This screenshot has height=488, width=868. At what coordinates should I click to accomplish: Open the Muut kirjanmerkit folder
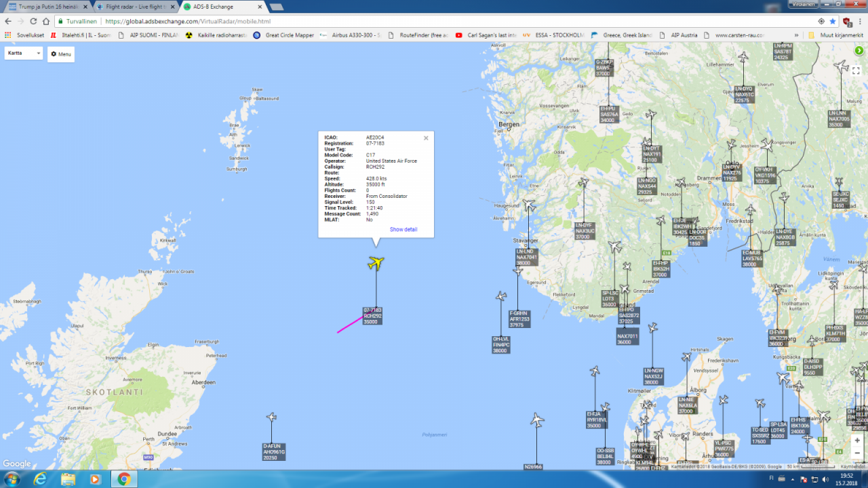pos(835,35)
